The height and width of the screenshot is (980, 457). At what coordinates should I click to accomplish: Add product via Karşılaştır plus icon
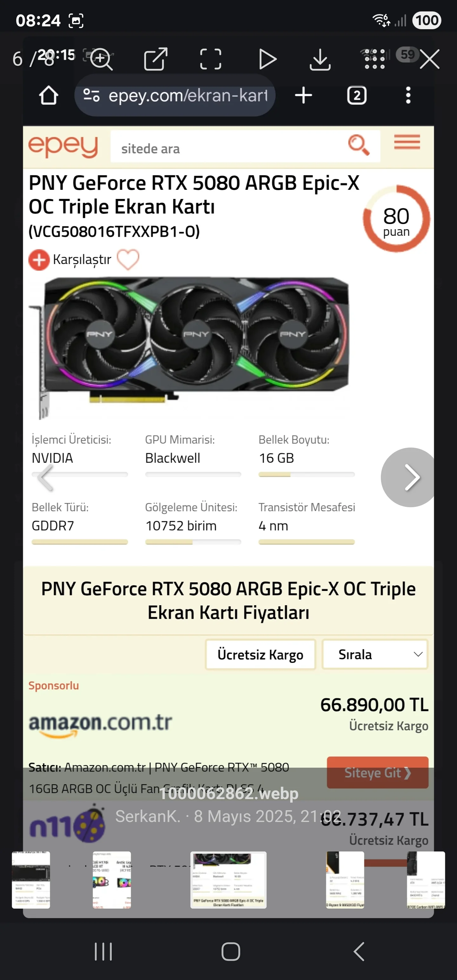click(39, 260)
